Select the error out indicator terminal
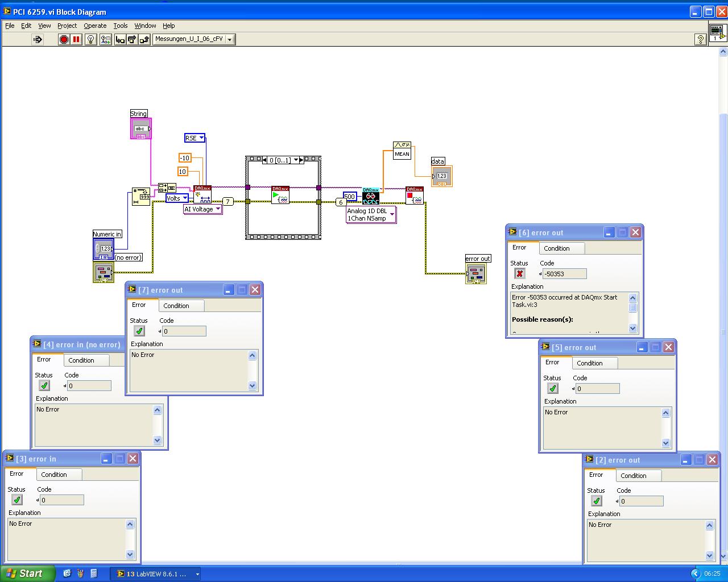This screenshot has height=582, width=728. 476,273
